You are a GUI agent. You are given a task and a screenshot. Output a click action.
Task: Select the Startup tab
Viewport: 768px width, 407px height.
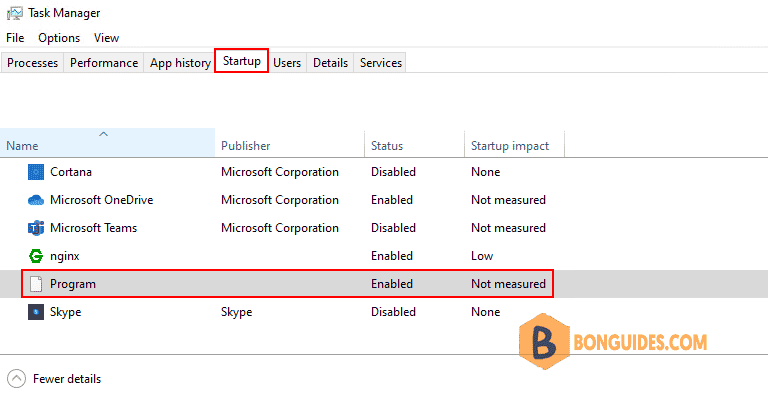pyautogui.click(x=241, y=61)
